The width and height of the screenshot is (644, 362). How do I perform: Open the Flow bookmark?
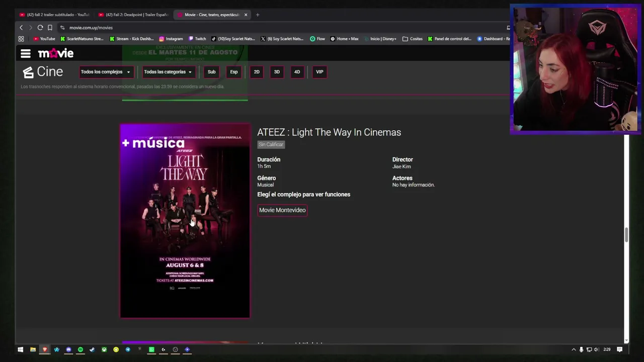coord(317,39)
